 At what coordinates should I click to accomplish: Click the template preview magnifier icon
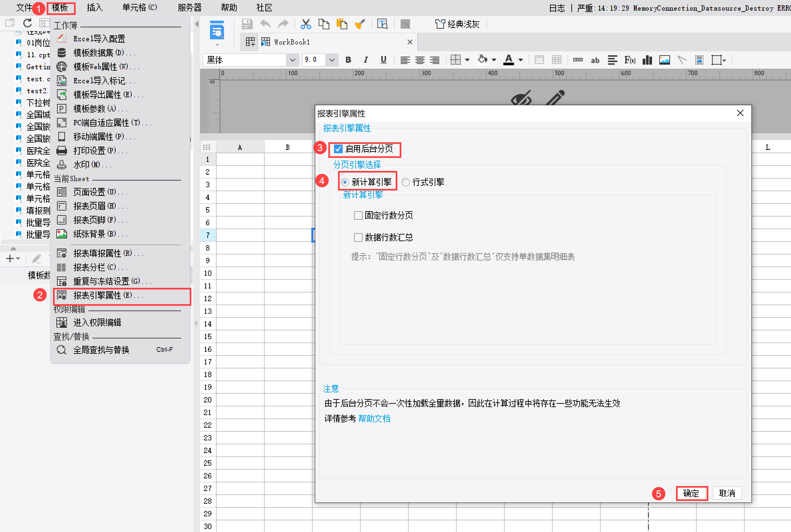(x=217, y=31)
